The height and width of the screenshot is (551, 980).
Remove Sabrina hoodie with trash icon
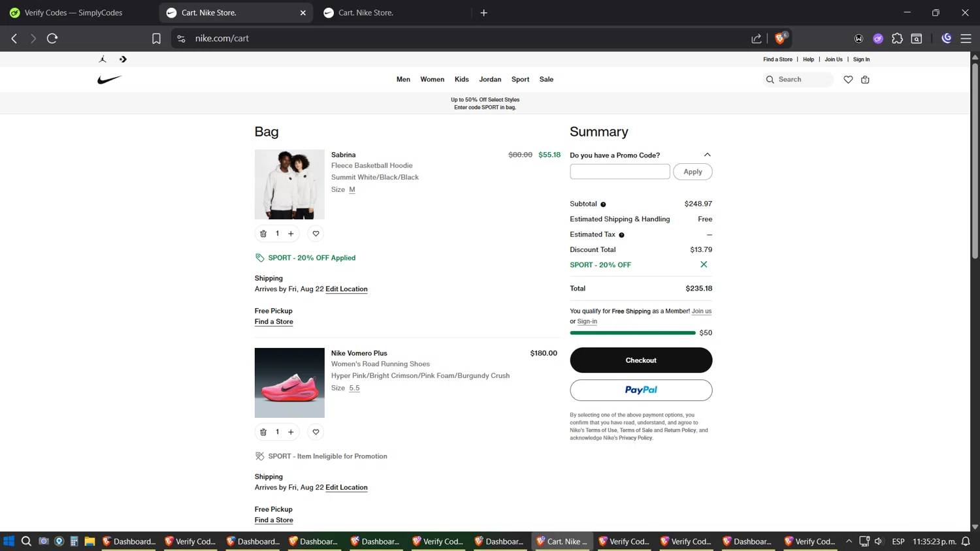[x=263, y=234]
